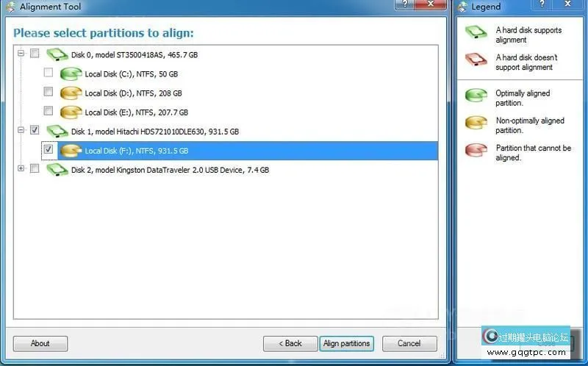Image resolution: width=588 pixels, height=366 pixels.
Task: Click the yellow Local Disk (D:) partition icon
Action: [71, 93]
